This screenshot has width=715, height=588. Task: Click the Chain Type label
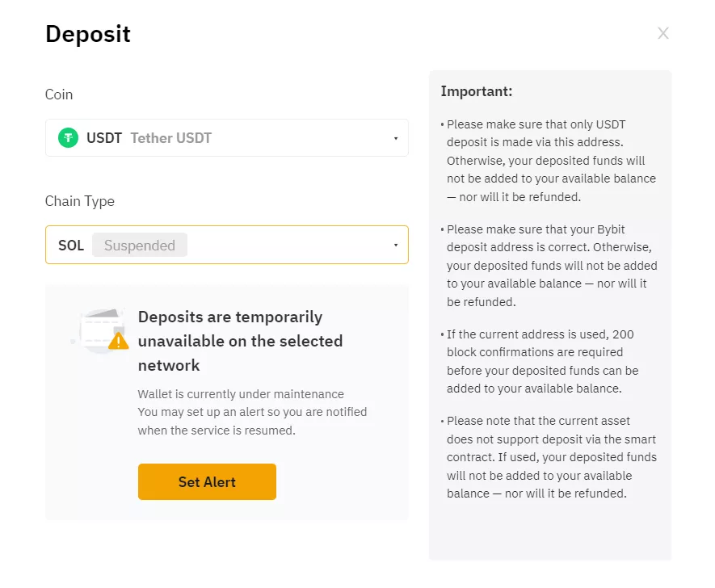[x=79, y=201]
